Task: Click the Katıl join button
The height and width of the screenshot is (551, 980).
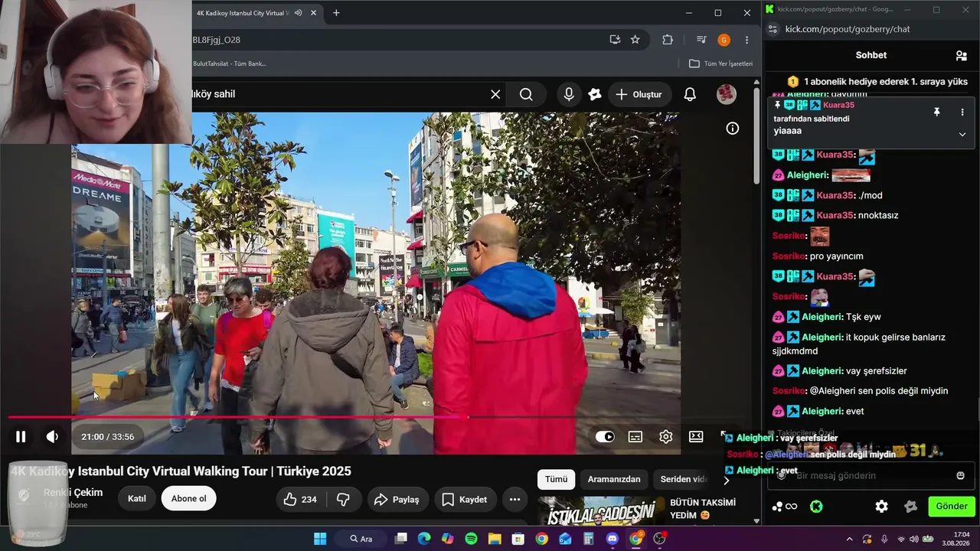Action: [x=137, y=499]
